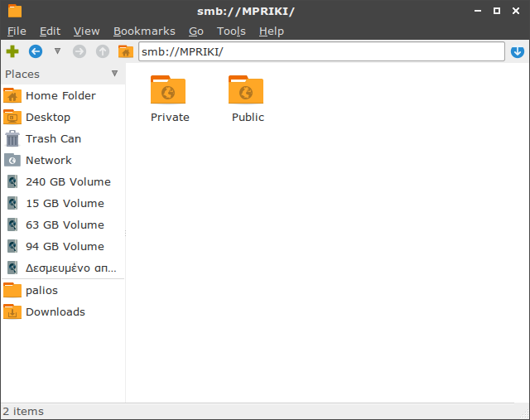
Task: Select Network text in sidebar
Action: tap(49, 160)
